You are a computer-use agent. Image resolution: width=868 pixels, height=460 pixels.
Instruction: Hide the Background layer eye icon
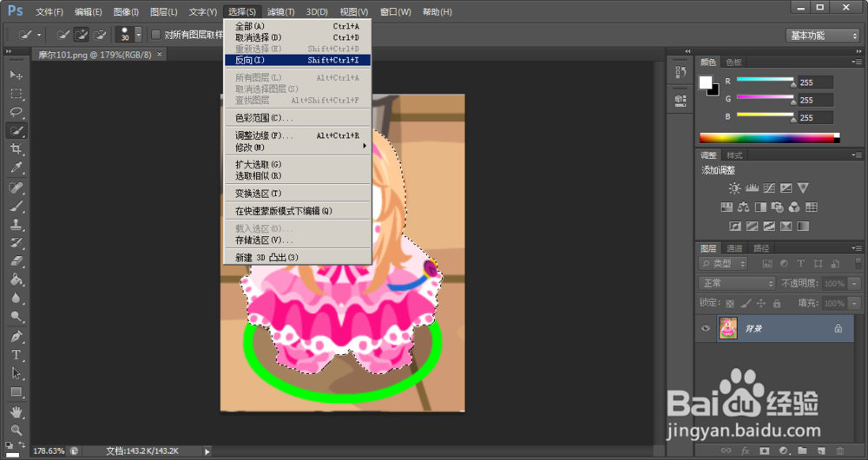pos(705,328)
